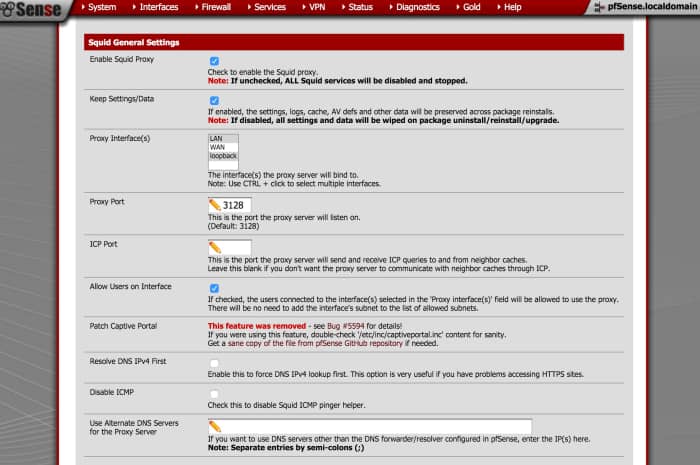Open the System menu

99,7
